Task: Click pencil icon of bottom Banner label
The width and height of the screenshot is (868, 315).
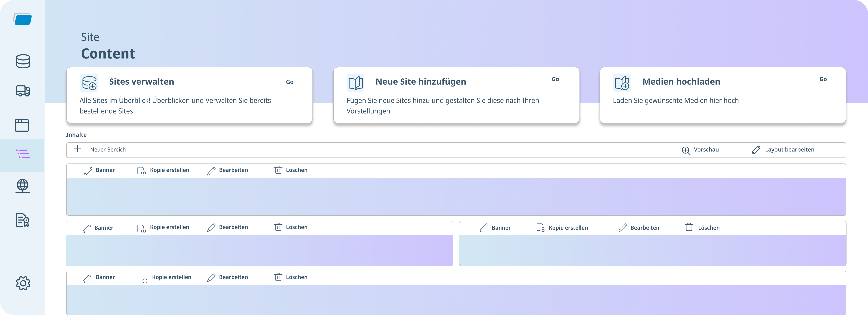Action: pos(87,279)
